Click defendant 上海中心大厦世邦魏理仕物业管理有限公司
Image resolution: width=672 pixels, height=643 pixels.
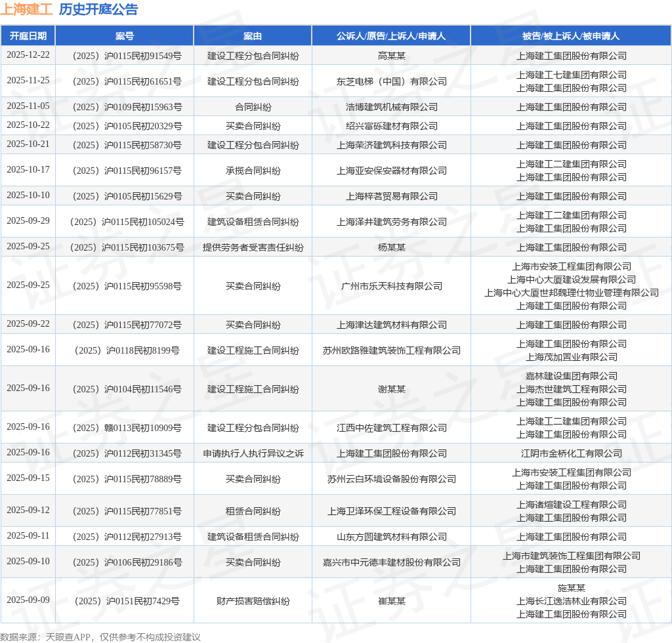click(572, 293)
